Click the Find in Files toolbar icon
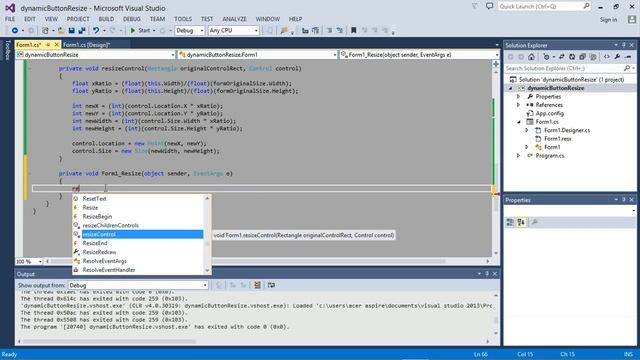 (284, 31)
